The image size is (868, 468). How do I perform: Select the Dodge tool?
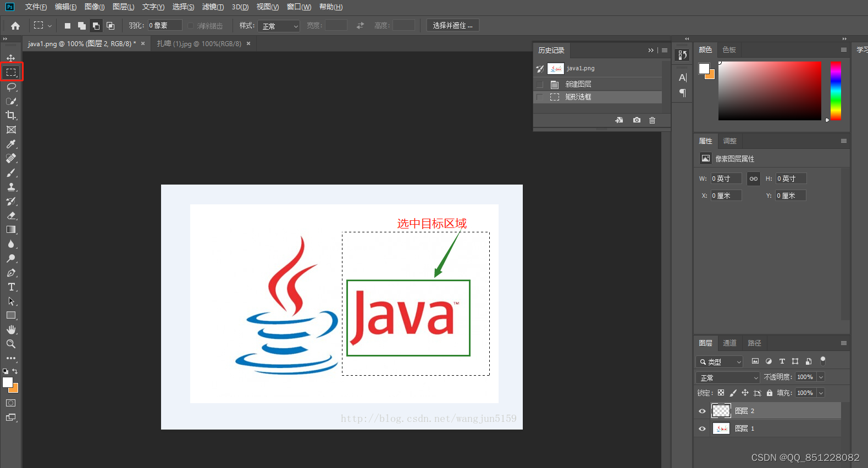(11, 258)
